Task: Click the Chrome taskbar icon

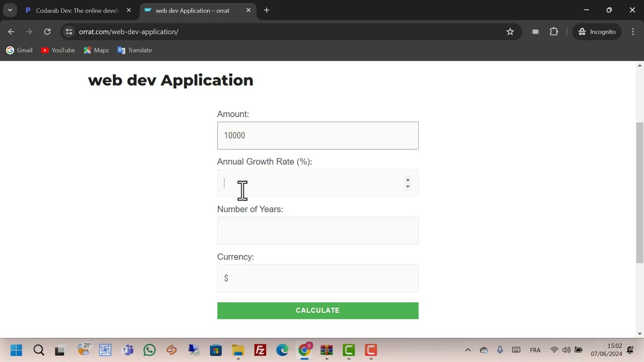Action: pyautogui.click(x=304, y=350)
